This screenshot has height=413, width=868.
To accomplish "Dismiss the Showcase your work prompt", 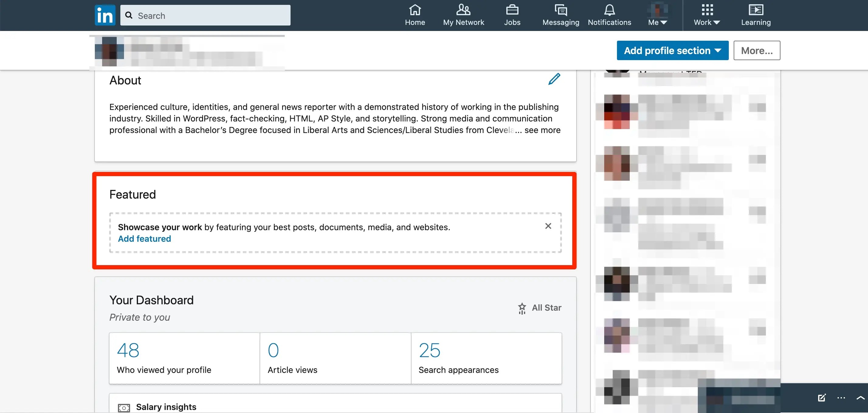I will [x=548, y=226].
